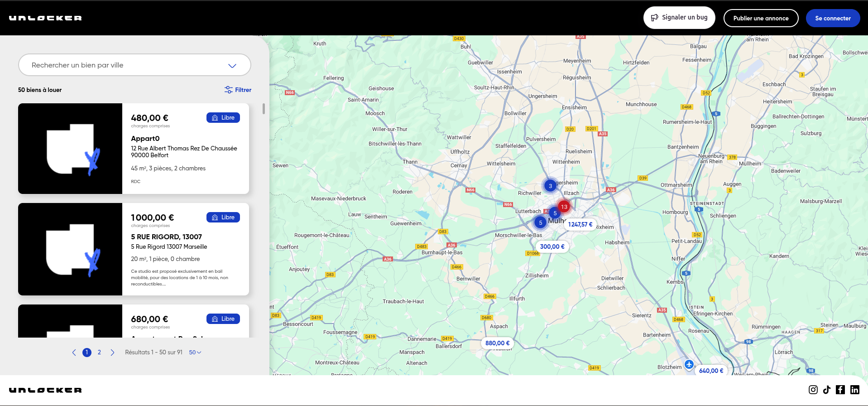Click the map cluster marker showing 3
Screen dimensions: 868x406
click(x=550, y=186)
